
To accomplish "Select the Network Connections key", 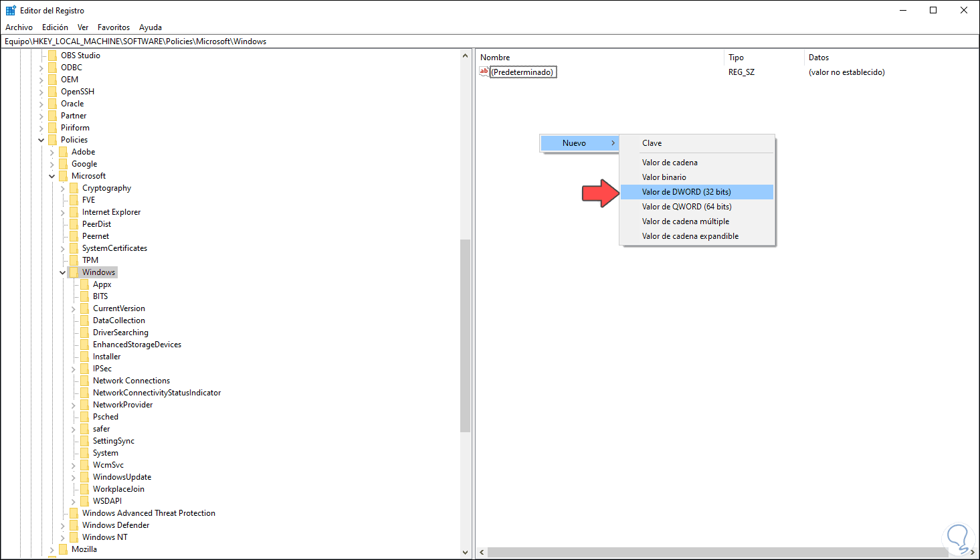I will click(x=131, y=381).
